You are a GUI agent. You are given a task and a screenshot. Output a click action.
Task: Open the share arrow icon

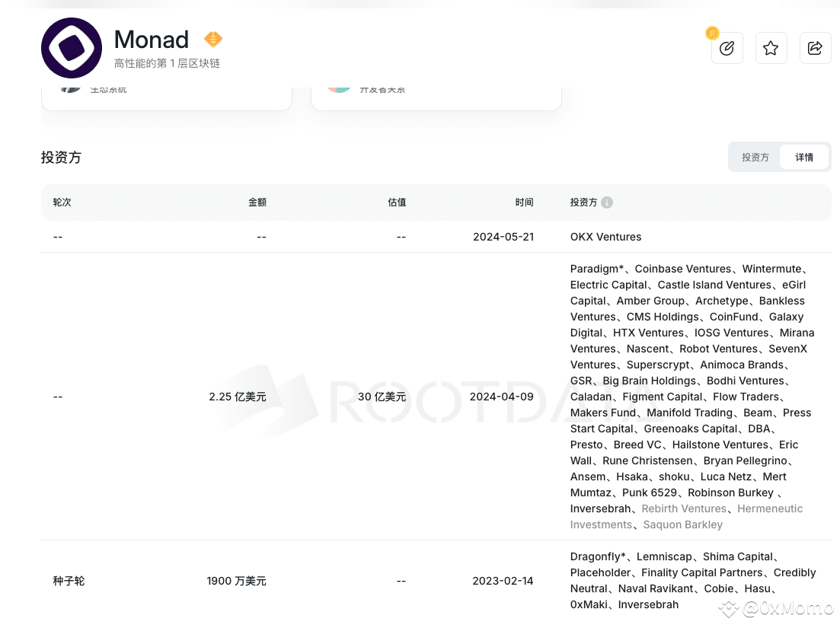pyautogui.click(x=815, y=48)
